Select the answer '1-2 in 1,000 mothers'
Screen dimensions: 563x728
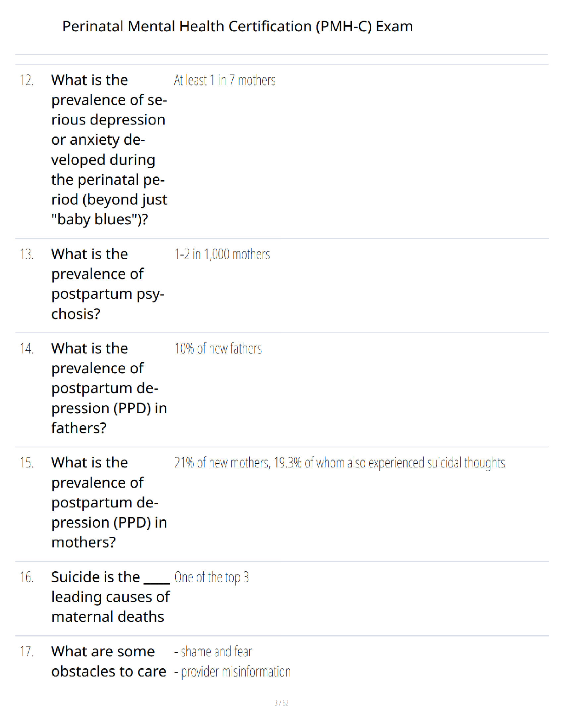point(222,254)
